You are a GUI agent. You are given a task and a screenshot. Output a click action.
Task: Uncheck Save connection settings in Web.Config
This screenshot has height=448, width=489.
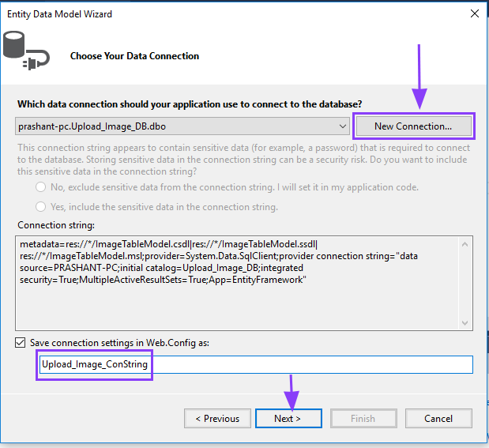tap(21, 343)
